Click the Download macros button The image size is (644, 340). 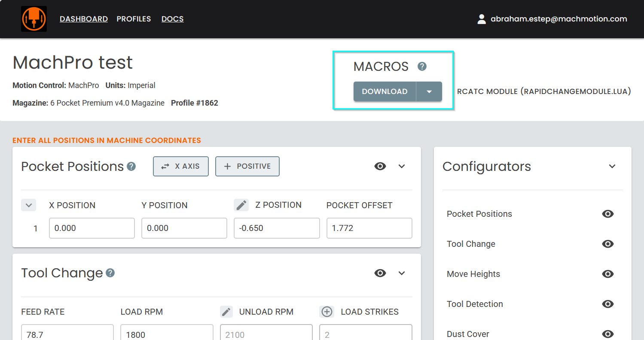pos(385,91)
